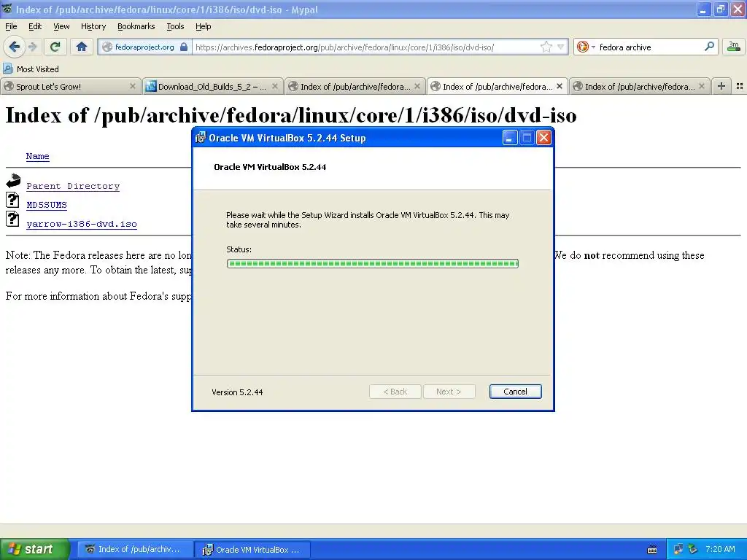Click the Mypal browser title bar icon
The image size is (747, 560).
7,9
